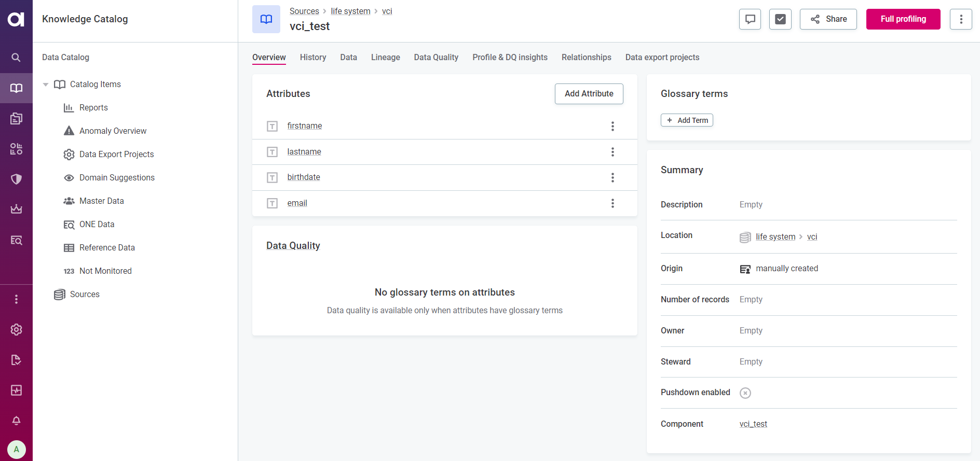
Task: Open the comments icon button in header
Action: 750,19
